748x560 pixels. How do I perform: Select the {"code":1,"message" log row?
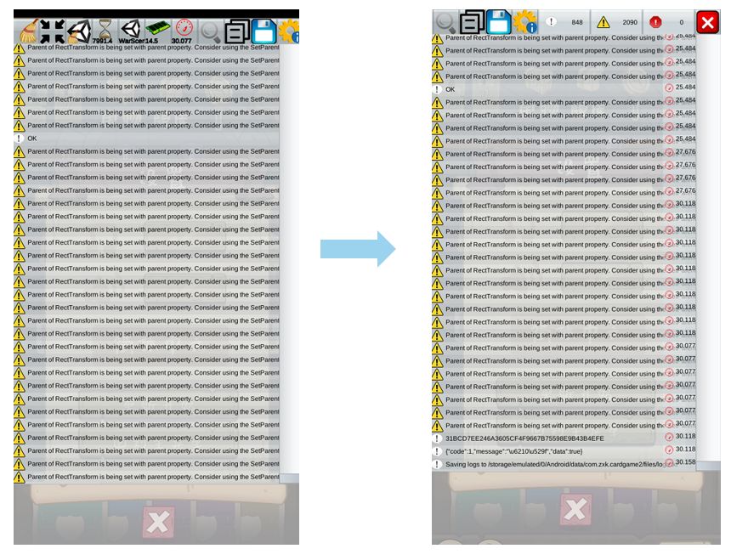point(564,451)
